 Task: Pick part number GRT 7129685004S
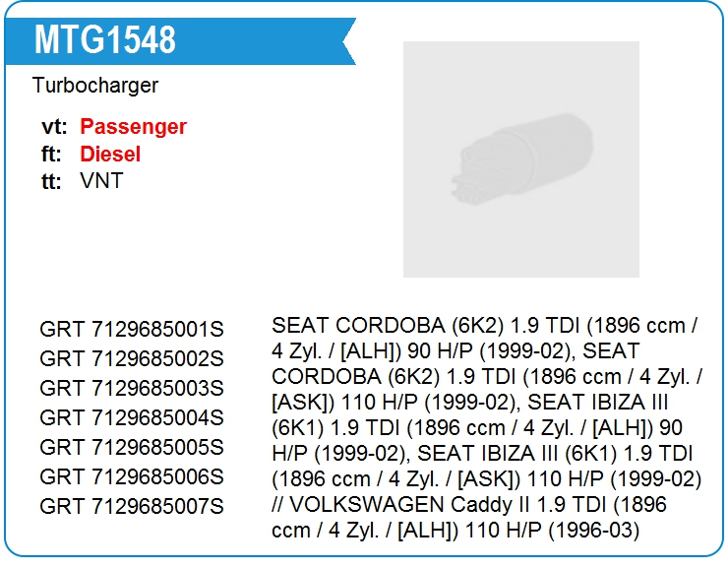coord(132,417)
